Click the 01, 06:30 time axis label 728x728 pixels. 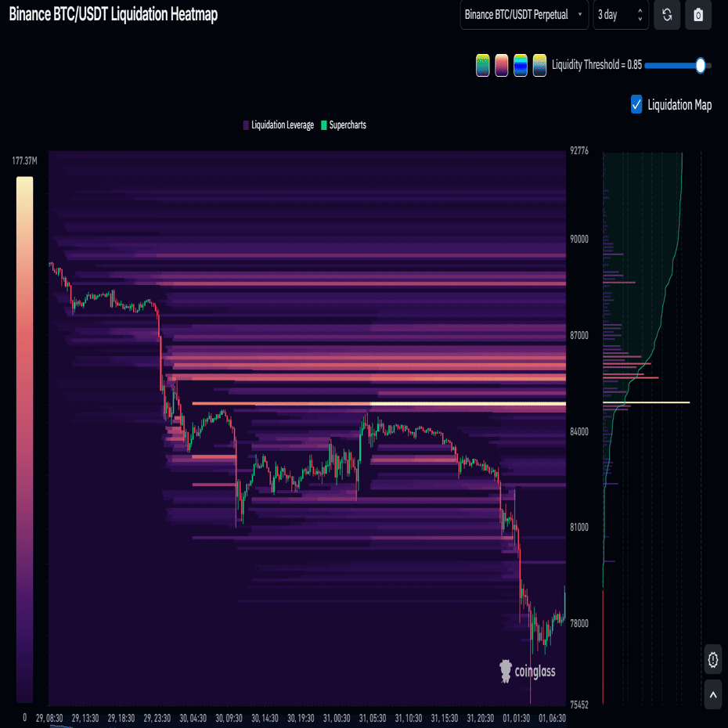click(x=552, y=719)
